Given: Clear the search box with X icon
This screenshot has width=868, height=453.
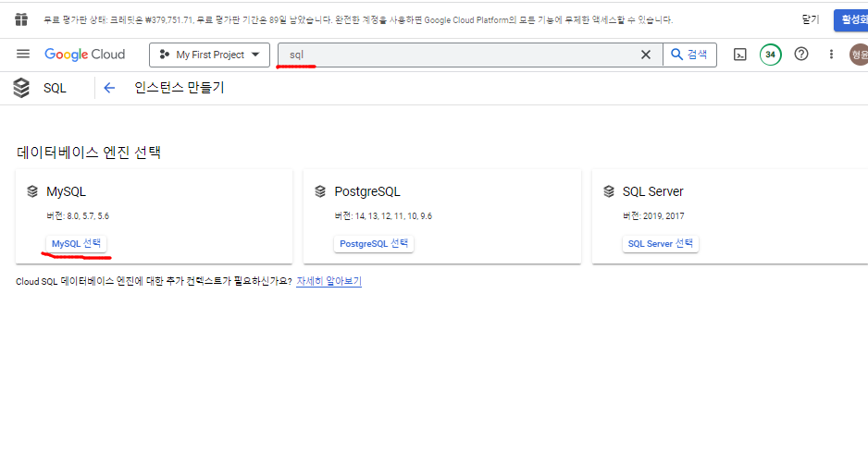Looking at the screenshot, I should [x=646, y=55].
